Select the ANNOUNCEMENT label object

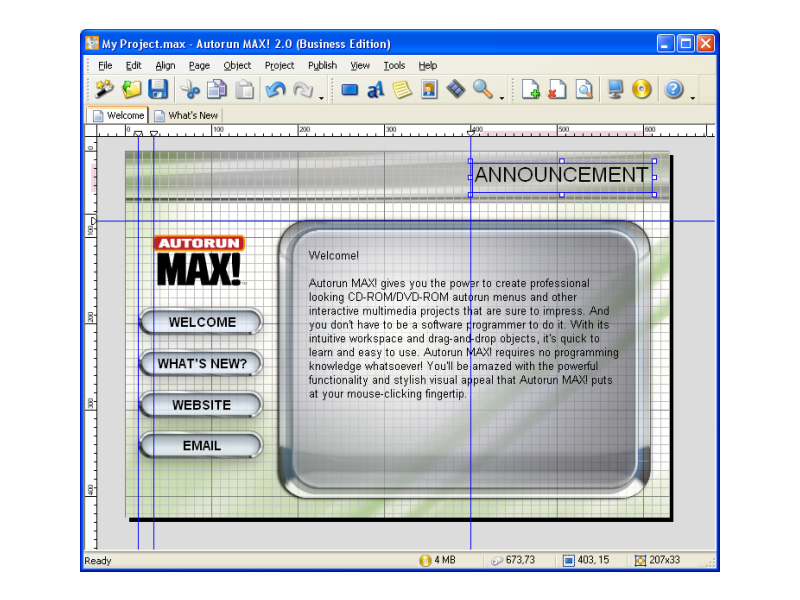click(x=562, y=175)
